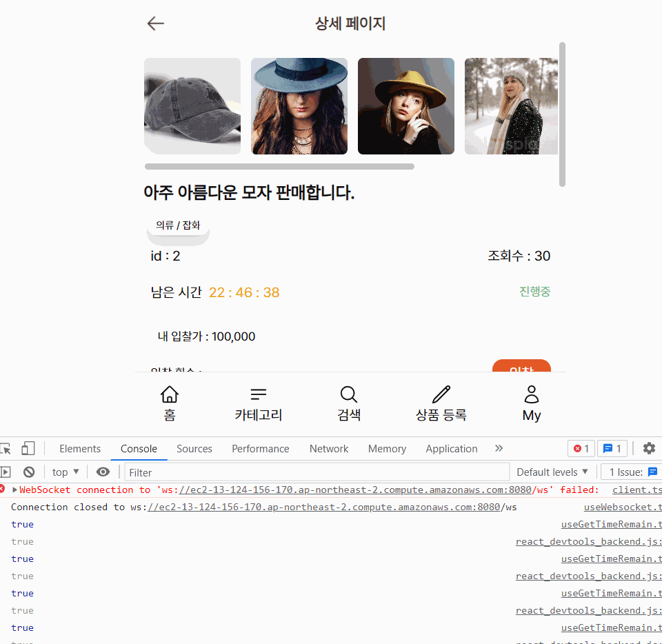Open the blue hat woman thumbnail
This screenshot has width=662, height=644.
coord(299,106)
